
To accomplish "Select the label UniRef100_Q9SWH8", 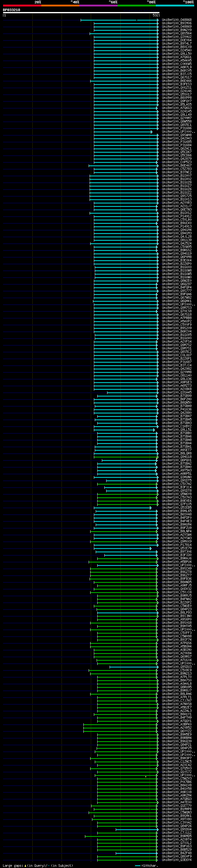I will pyautogui.click(x=177, y=135).
